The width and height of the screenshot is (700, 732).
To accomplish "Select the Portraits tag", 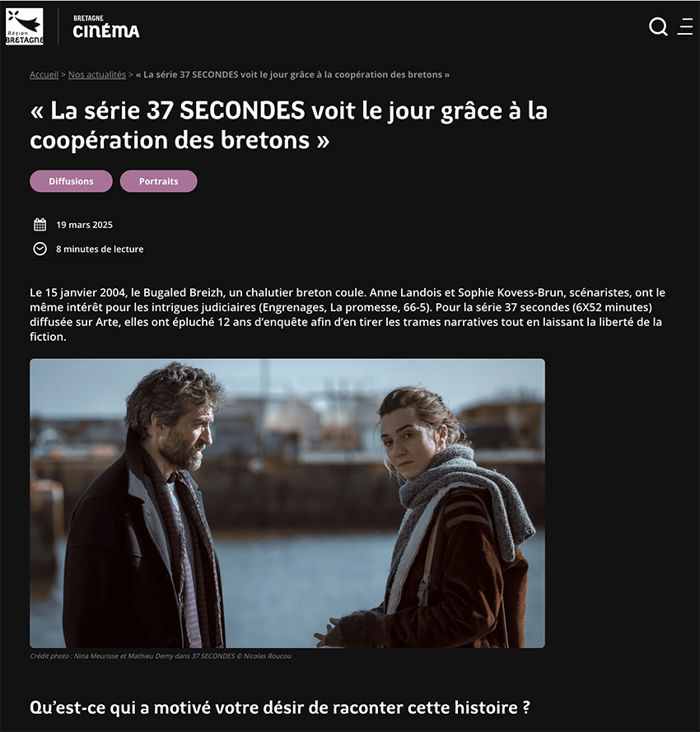I will [158, 181].
